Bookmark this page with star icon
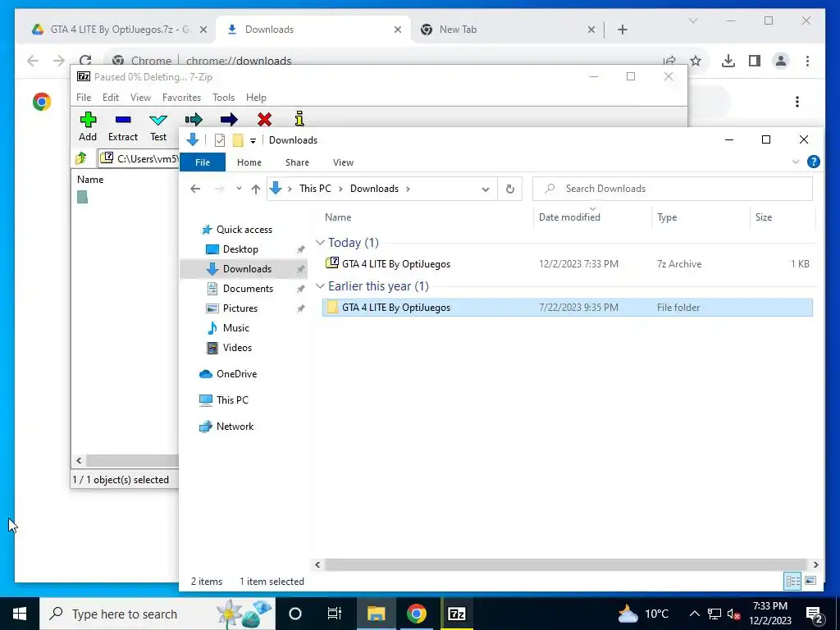 696,61
